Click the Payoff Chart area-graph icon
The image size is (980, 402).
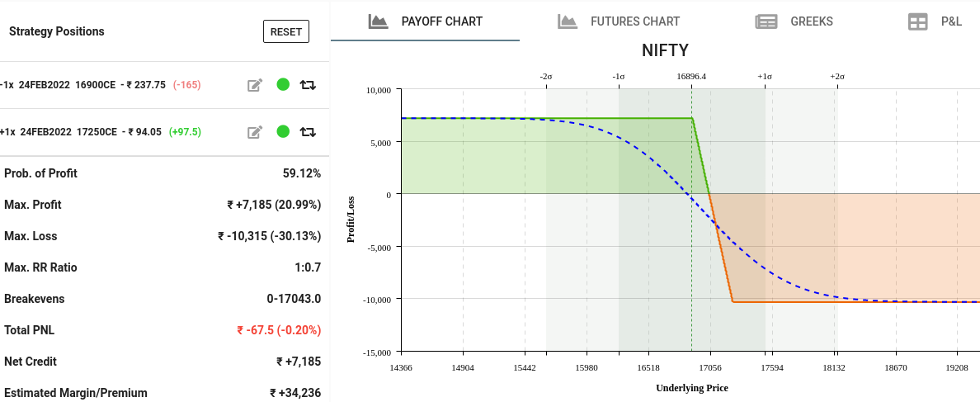[378, 21]
